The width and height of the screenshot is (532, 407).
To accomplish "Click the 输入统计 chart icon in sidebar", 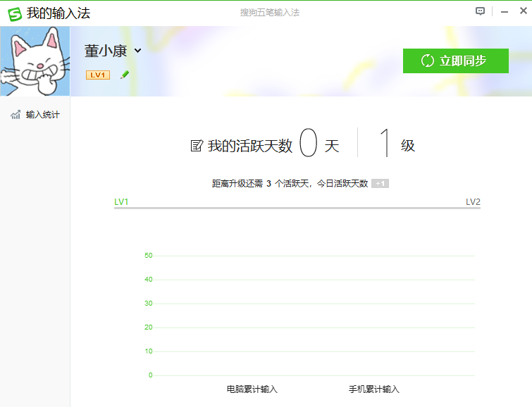I will click(16, 115).
